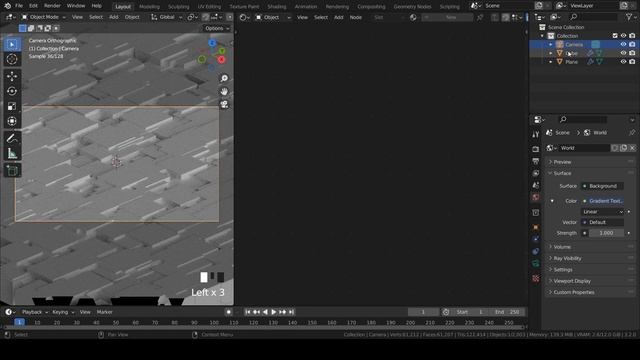Open the Tool properties tab

coord(536,134)
